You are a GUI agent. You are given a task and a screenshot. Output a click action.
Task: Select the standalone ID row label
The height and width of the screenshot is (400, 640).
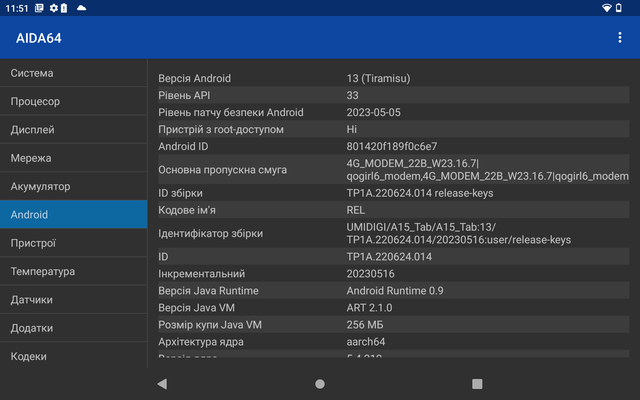(x=163, y=257)
